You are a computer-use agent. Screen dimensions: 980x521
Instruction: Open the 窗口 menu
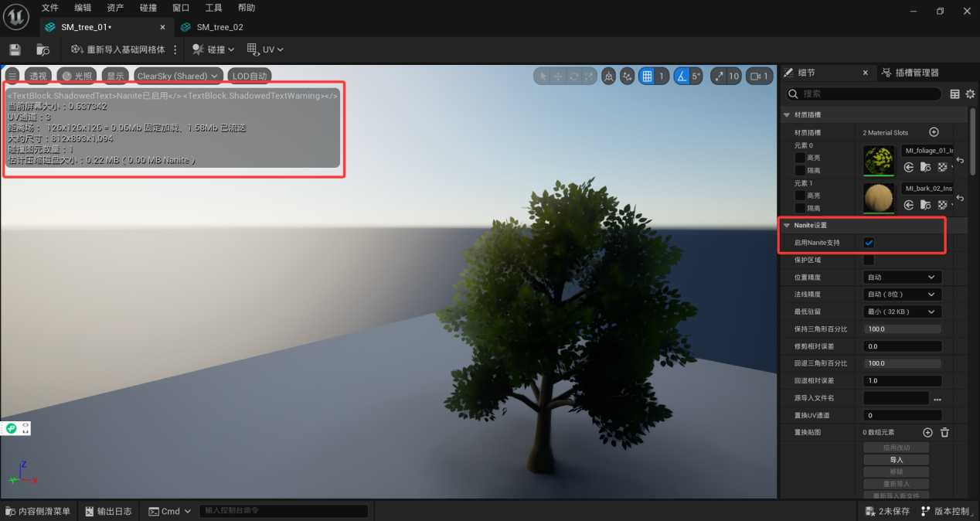coord(181,8)
